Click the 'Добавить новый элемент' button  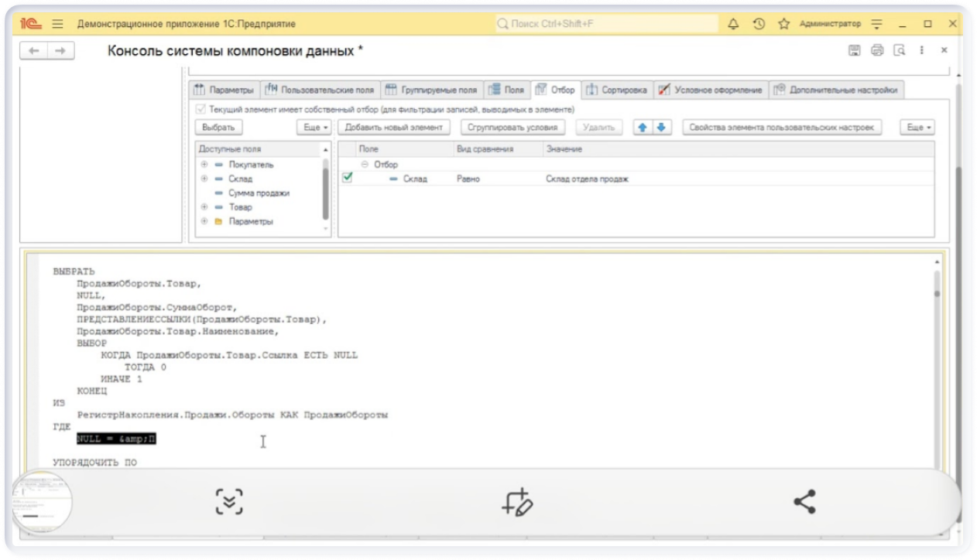[x=393, y=128]
